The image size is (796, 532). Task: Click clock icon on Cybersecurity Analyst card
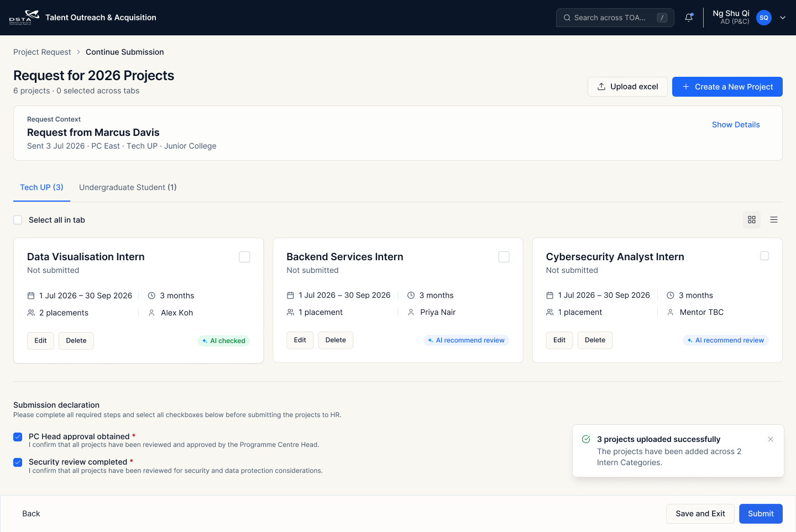click(x=670, y=296)
